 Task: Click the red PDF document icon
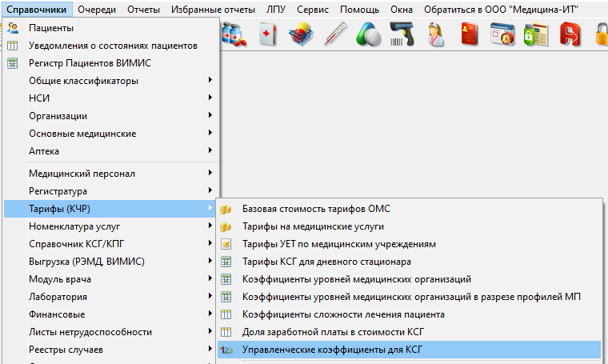(569, 35)
